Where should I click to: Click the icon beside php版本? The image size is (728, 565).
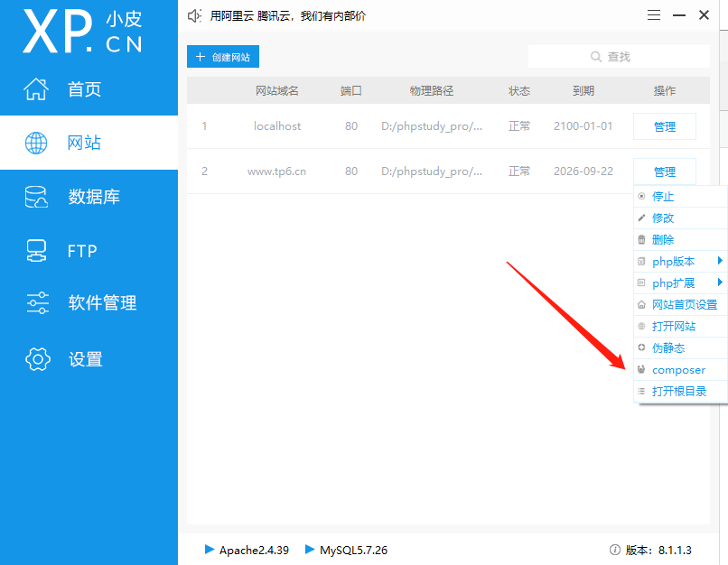(x=641, y=261)
